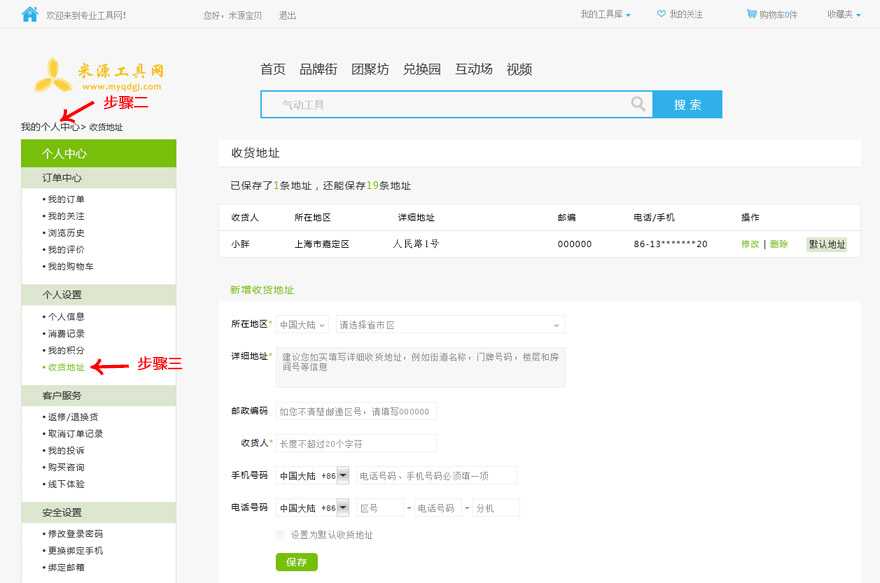Click the 收货人 input field
The image size is (880, 583).
click(x=356, y=443)
